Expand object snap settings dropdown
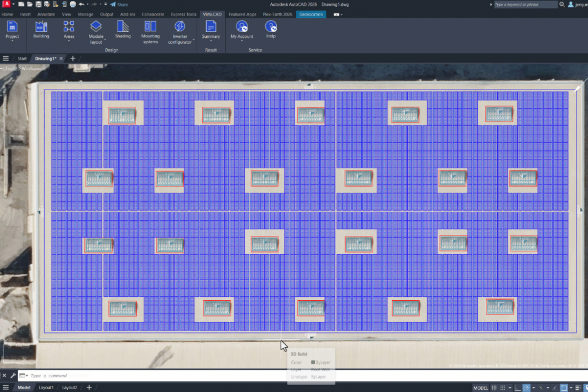Viewport: 588px width, 392px height. click(571, 387)
